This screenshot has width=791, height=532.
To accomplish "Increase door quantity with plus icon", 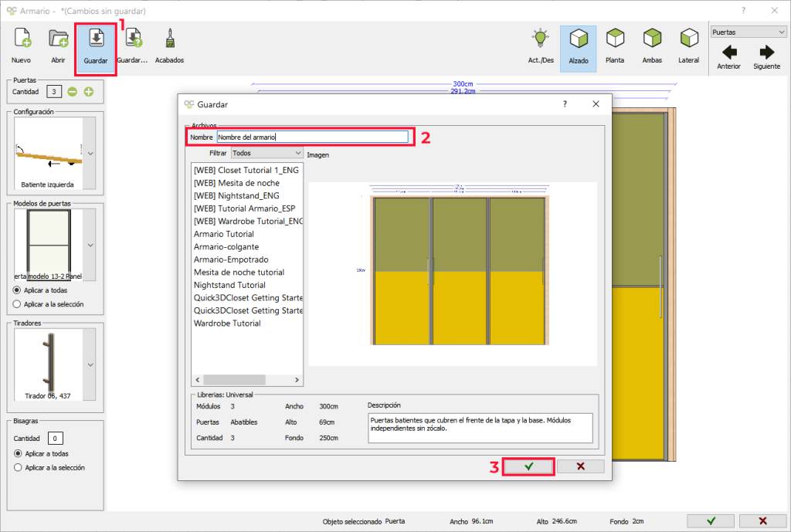I will click(x=89, y=92).
